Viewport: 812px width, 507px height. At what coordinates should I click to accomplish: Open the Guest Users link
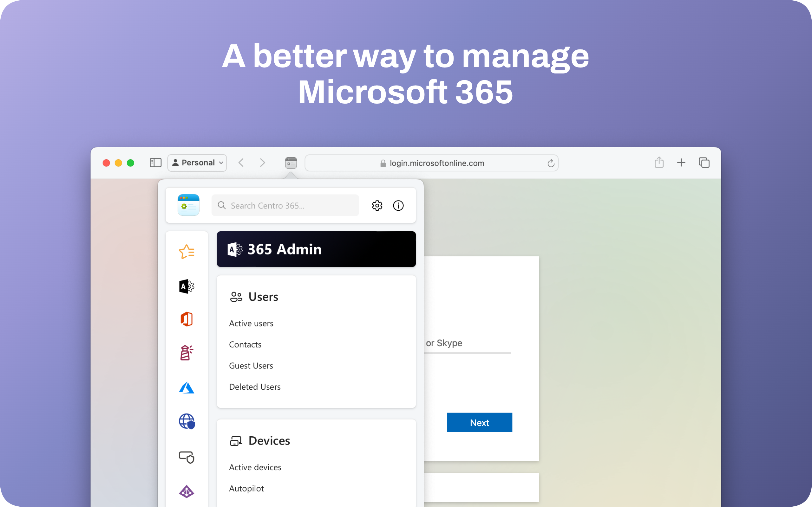click(x=251, y=366)
